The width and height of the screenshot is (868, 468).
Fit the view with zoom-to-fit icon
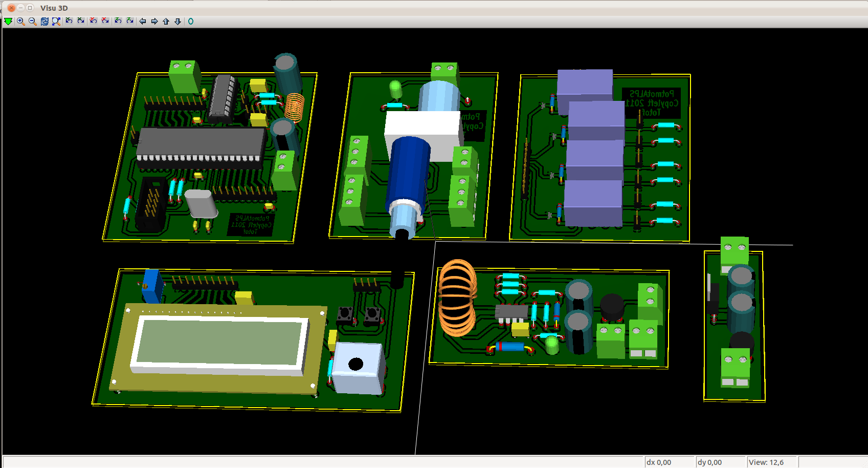[x=56, y=21]
